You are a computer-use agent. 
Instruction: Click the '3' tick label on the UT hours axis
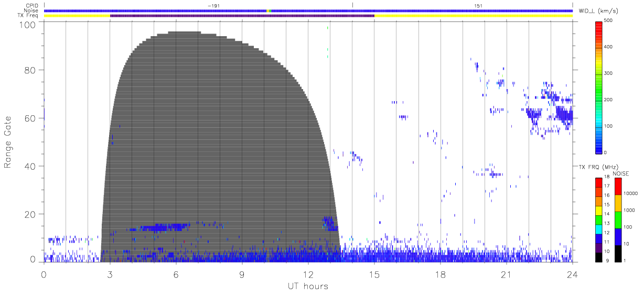pos(110,274)
